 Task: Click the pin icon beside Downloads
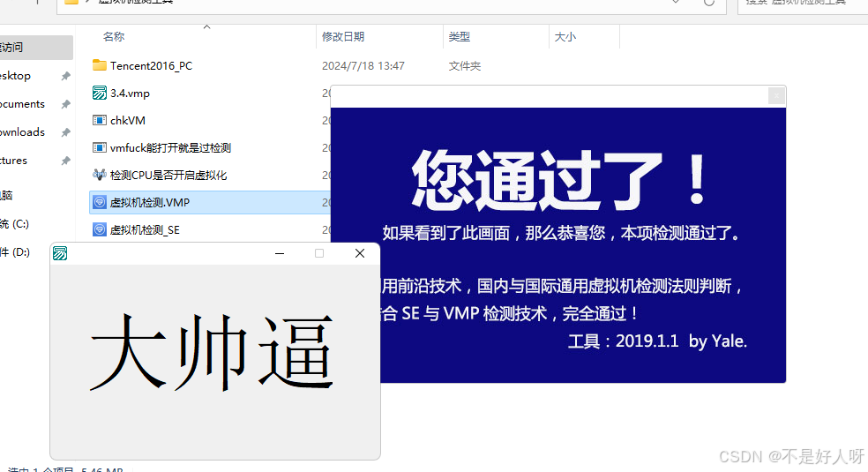[x=66, y=132]
